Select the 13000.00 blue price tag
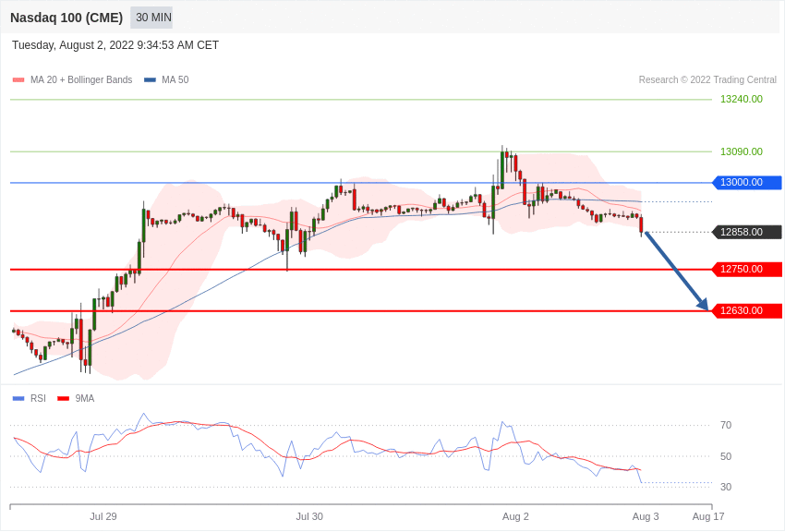The width and height of the screenshot is (785, 532). tap(747, 183)
